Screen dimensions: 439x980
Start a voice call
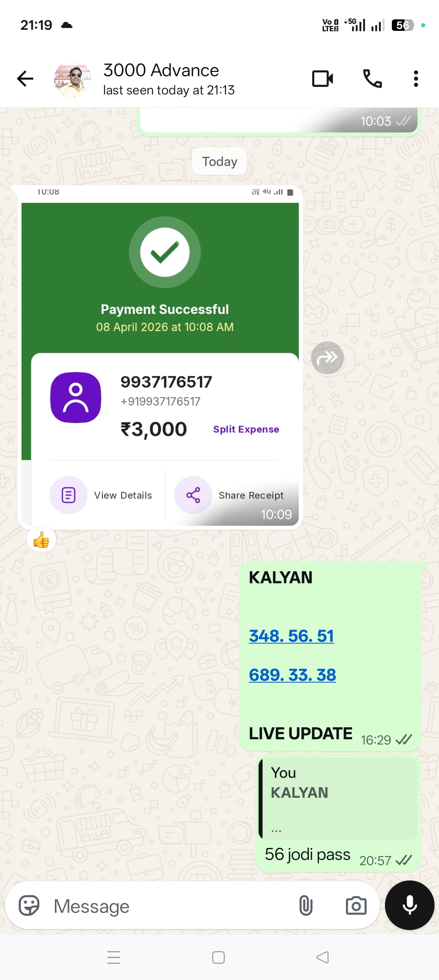[372, 79]
